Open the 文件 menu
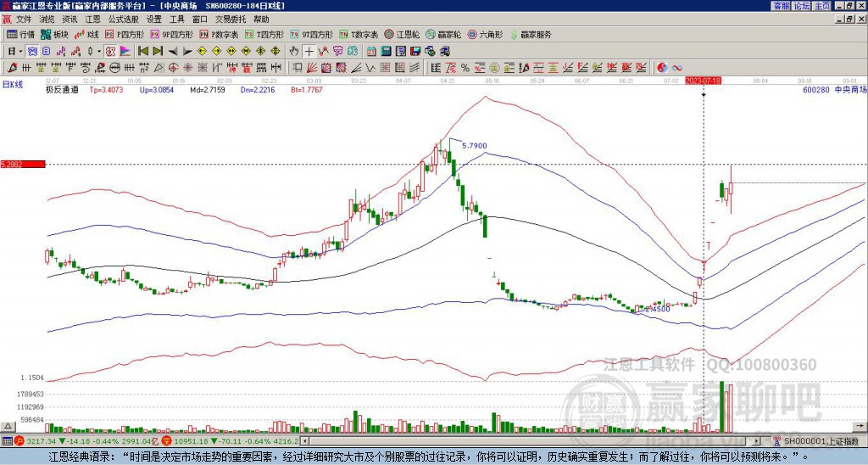868x465 pixels. (x=24, y=20)
